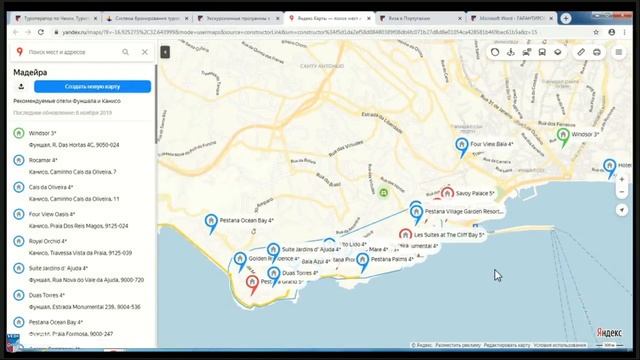The height and width of the screenshot is (360, 640).
Task: Open the Условия использования footer link
Action: coord(560,345)
